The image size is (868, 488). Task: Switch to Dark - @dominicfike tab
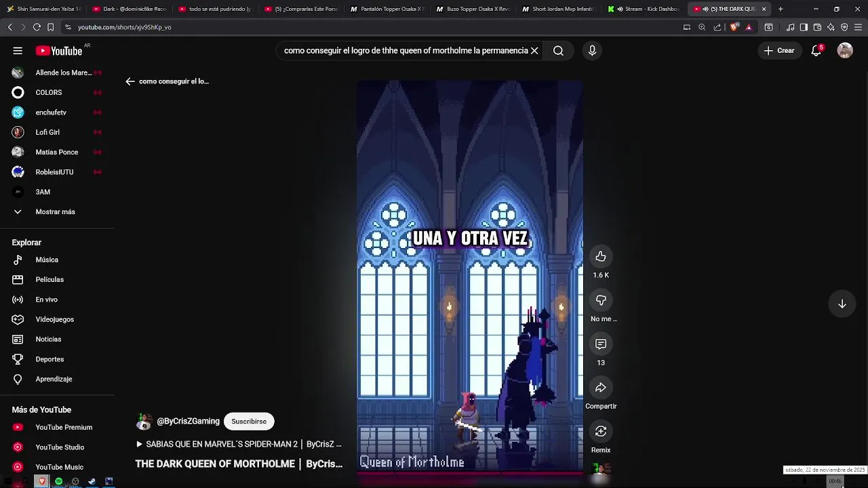[x=130, y=9]
